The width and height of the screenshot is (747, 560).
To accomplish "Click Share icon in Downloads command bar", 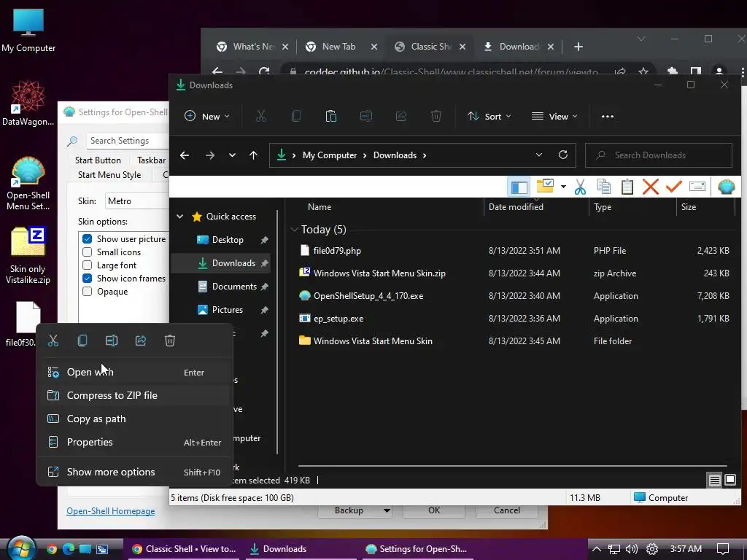I will 401,116.
